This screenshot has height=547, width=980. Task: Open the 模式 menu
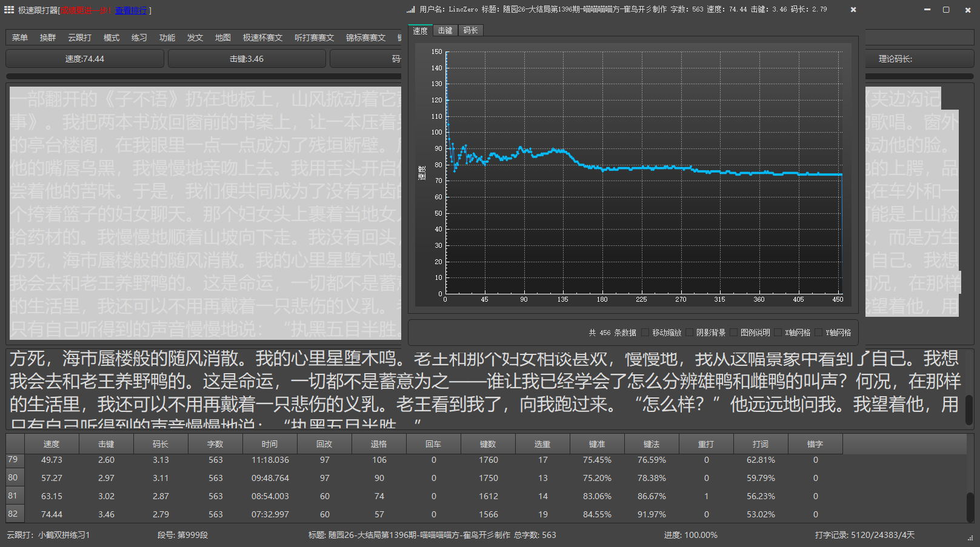(x=112, y=38)
